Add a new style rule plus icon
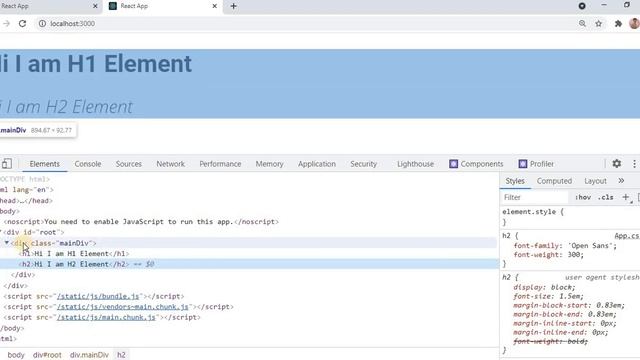The height and width of the screenshot is (360, 640). pyautogui.click(x=626, y=197)
